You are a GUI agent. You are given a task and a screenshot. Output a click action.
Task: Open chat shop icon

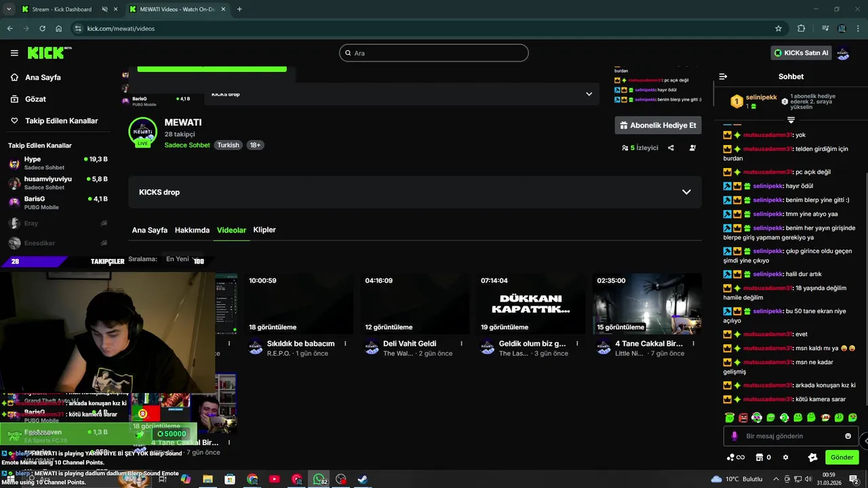pos(759,457)
